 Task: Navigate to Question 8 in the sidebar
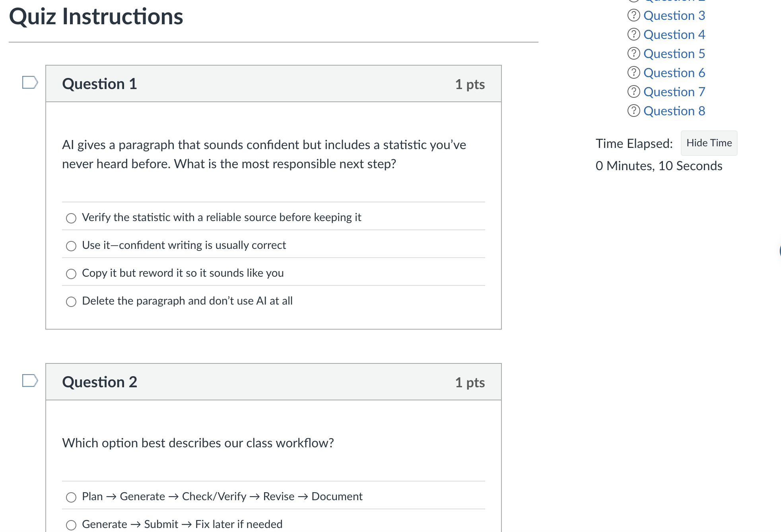pyautogui.click(x=674, y=111)
